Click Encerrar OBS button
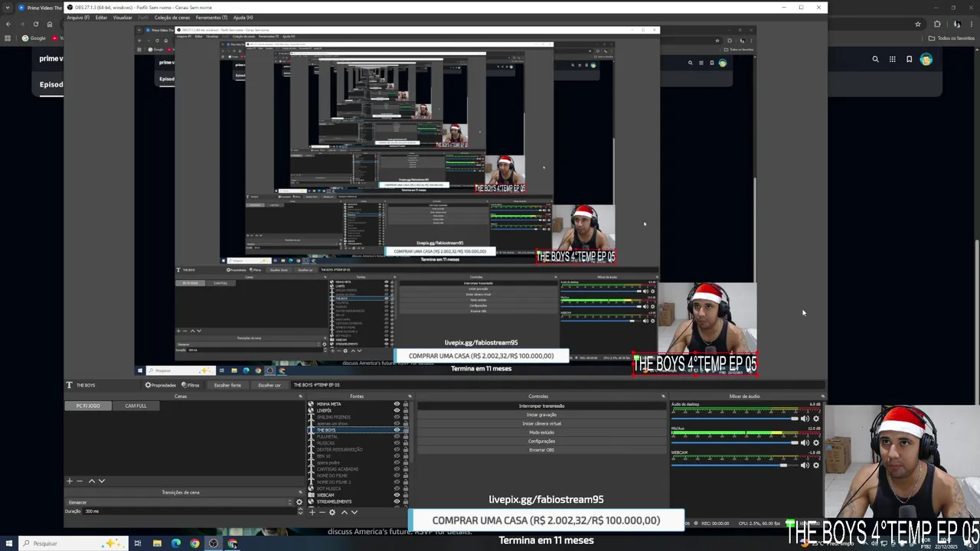The height and width of the screenshot is (551, 980). 541,450
